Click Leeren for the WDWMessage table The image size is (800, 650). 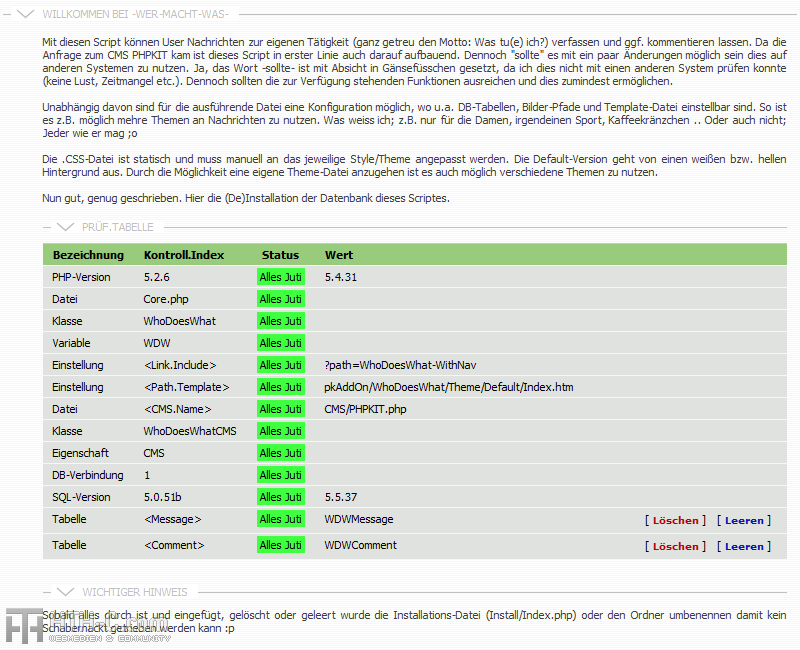pyautogui.click(x=744, y=520)
